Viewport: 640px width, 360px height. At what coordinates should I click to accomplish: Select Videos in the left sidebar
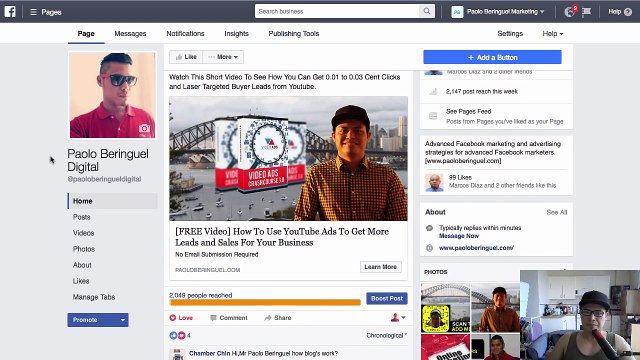(x=84, y=233)
